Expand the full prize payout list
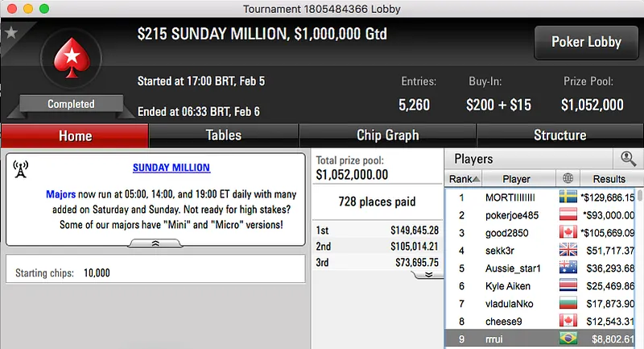The image size is (644, 349). tap(427, 274)
